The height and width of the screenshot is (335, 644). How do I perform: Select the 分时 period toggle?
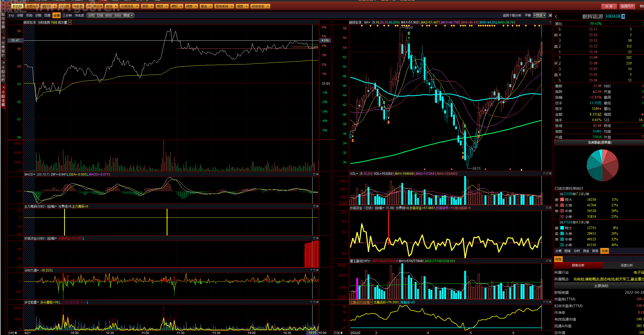(91, 15)
